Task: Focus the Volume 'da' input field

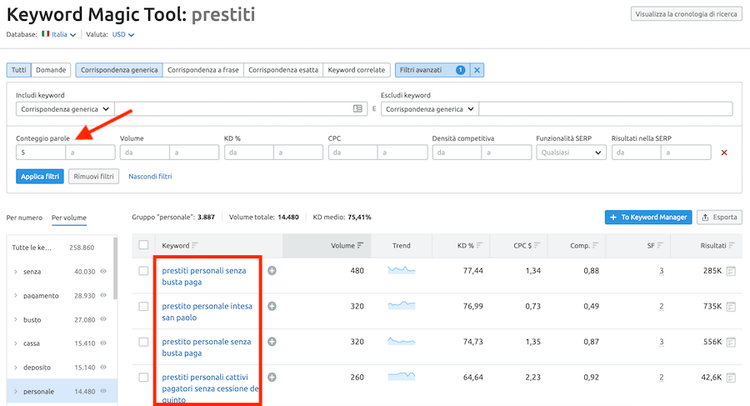Action: click(x=144, y=153)
